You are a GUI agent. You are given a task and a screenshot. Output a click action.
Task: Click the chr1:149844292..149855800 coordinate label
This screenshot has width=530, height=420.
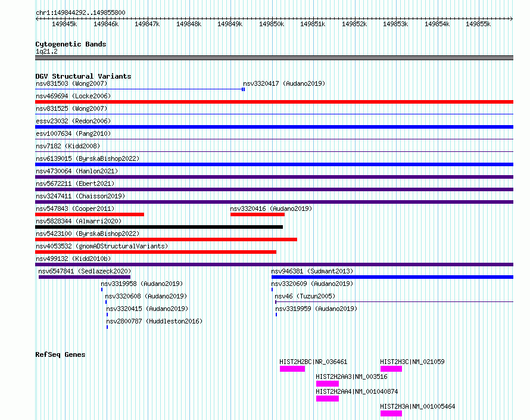coord(80,13)
